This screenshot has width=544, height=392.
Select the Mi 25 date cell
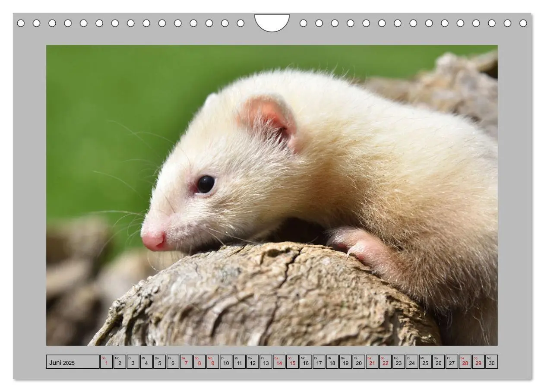pos(425,362)
